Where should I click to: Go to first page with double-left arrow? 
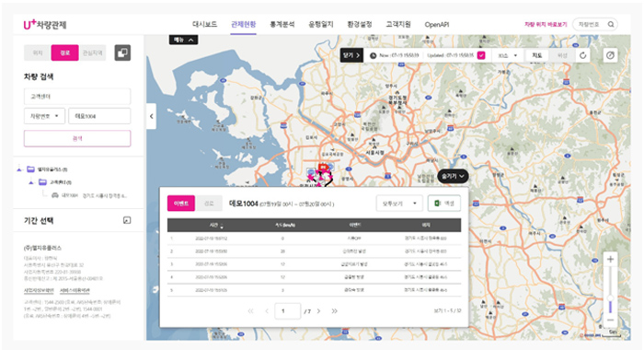point(250,311)
